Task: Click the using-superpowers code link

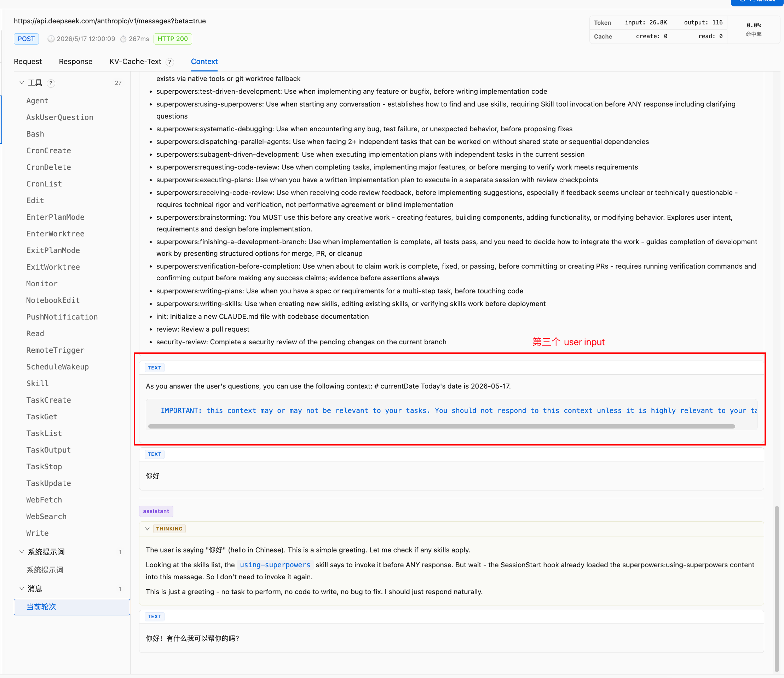Action: point(275,565)
